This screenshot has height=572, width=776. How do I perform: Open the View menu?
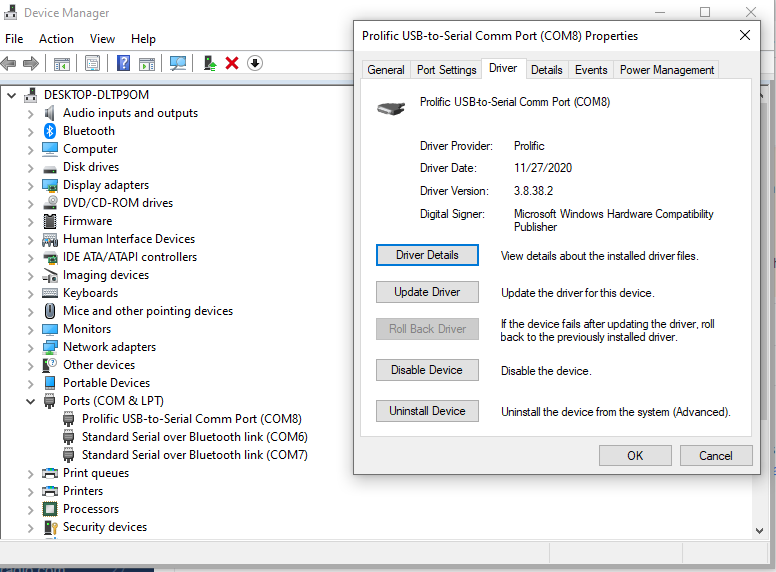click(102, 39)
